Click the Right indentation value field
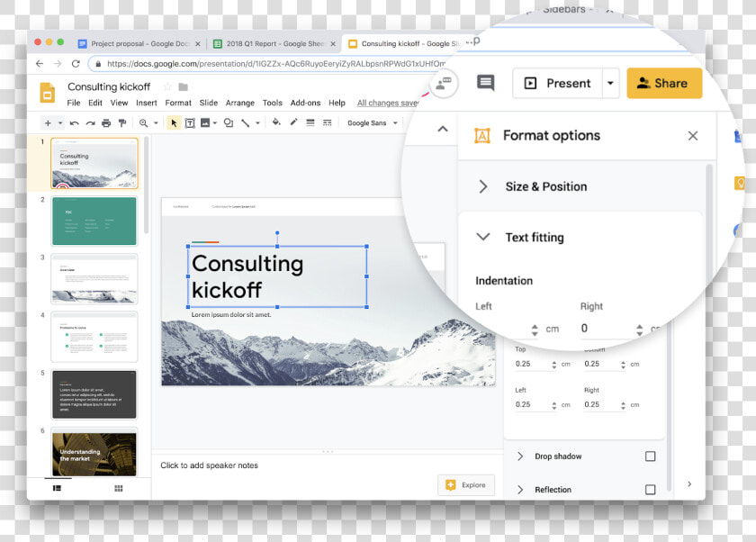 pos(607,329)
